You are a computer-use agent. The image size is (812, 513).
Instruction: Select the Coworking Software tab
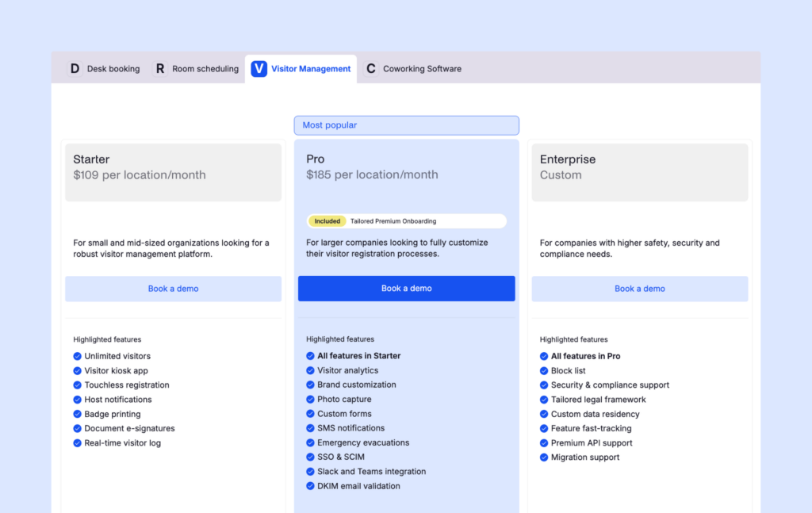tap(422, 69)
